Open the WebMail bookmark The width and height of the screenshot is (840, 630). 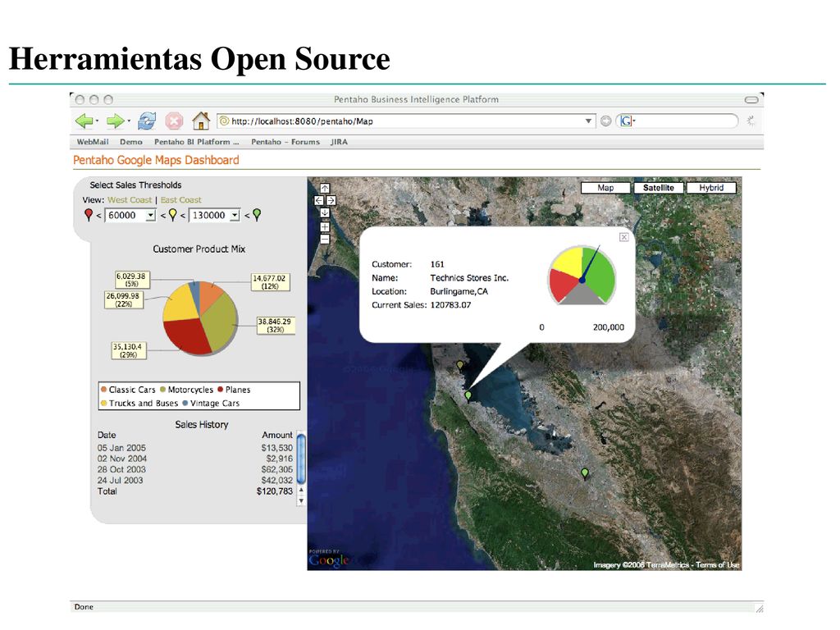pos(92,142)
